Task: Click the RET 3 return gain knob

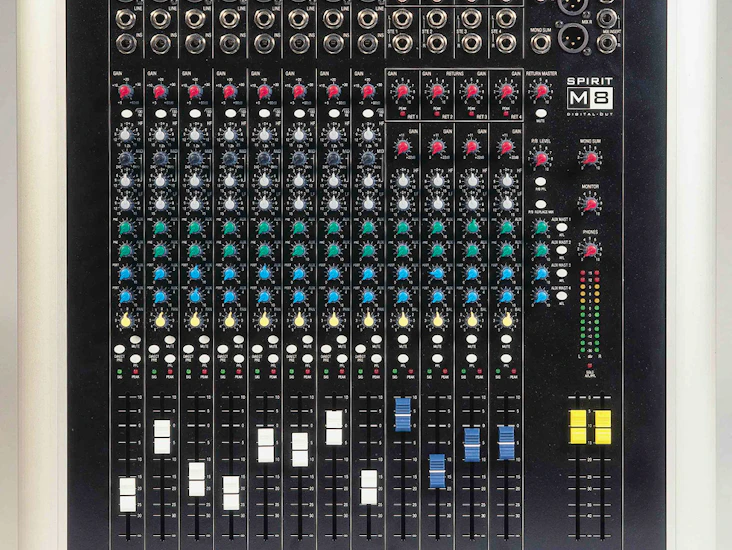Action: coord(472,91)
